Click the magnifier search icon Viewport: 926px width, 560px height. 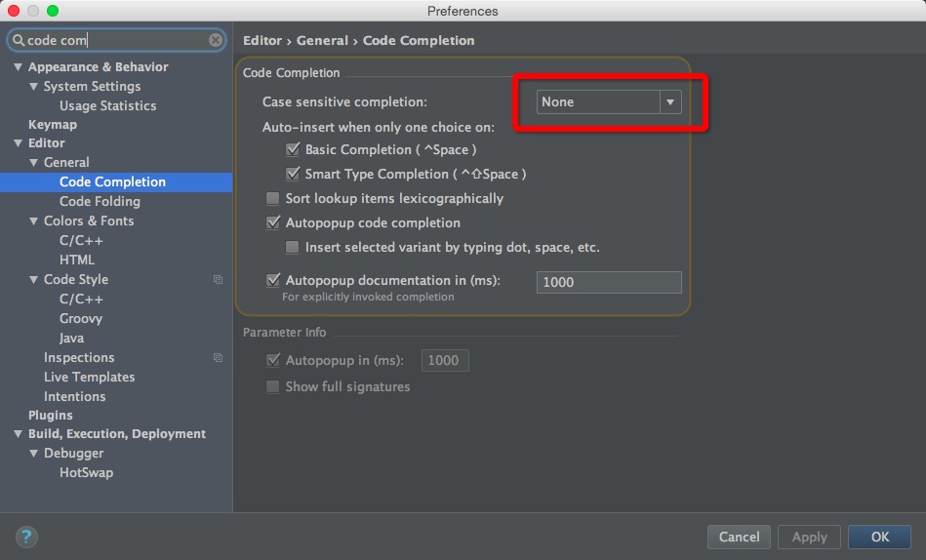[x=18, y=41]
